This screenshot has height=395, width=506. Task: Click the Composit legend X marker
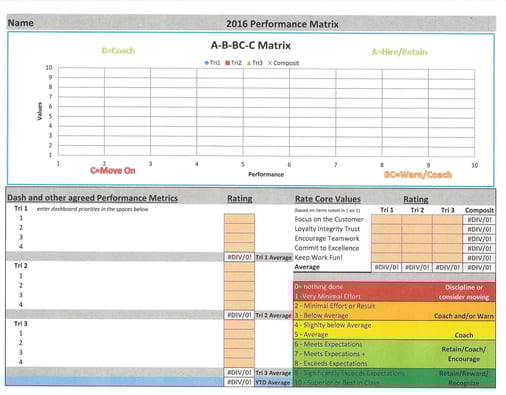click(x=270, y=63)
